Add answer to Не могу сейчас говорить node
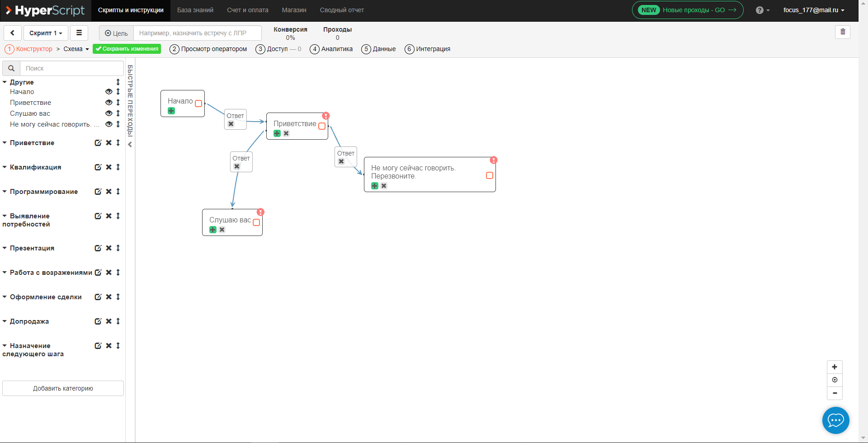Image resolution: width=868 pixels, height=443 pixels. pos(375,186)
